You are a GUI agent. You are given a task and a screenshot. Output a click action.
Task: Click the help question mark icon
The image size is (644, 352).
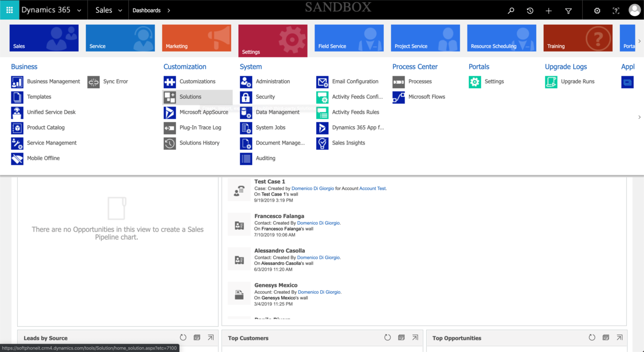click(616, 11)
